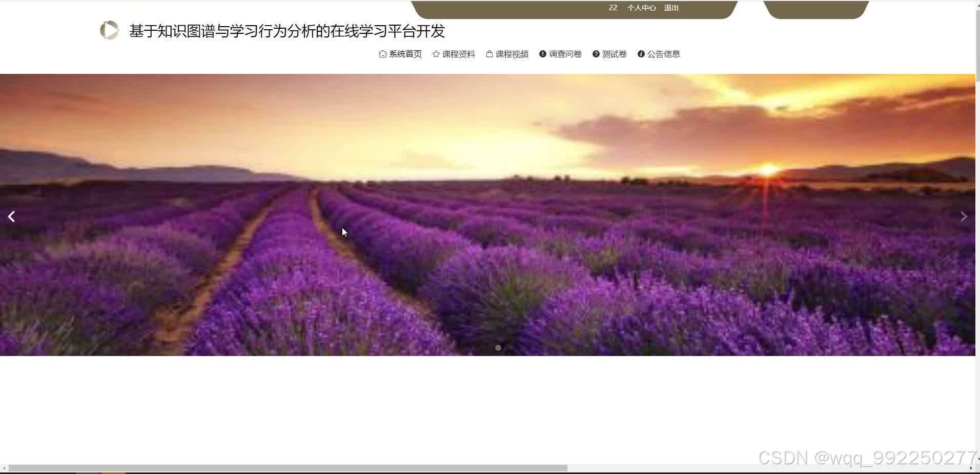
Task: Log out via 退出 link
Action: pyautogui.click(x=671, y=8)
